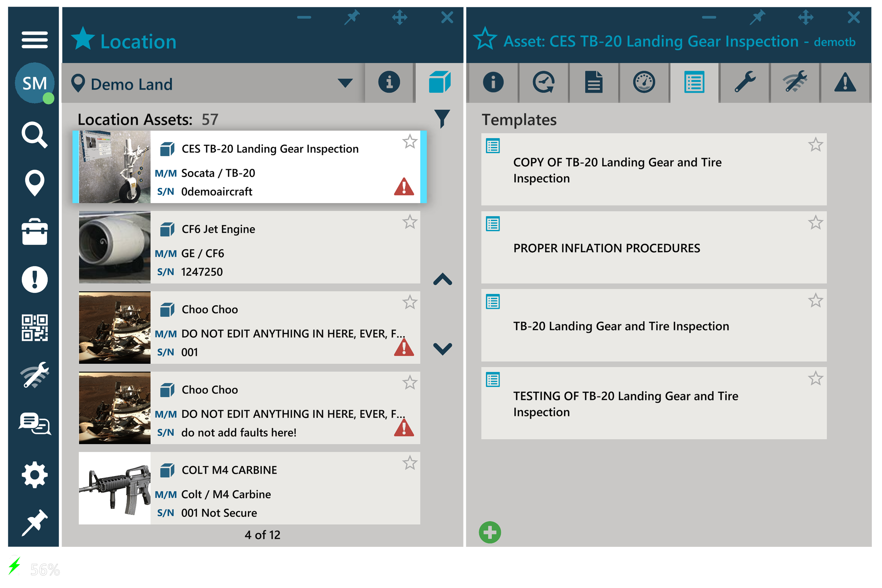Screen dimensions: 882x588
Task: Open the remote assistance wrench tool in sidebar
Action: [35, 375]
